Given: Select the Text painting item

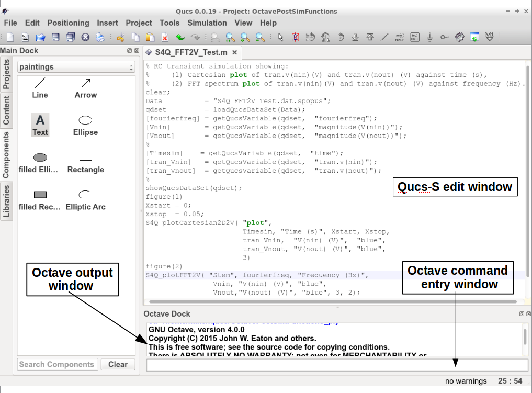Looking at the screenshot, I should [40, 125].
